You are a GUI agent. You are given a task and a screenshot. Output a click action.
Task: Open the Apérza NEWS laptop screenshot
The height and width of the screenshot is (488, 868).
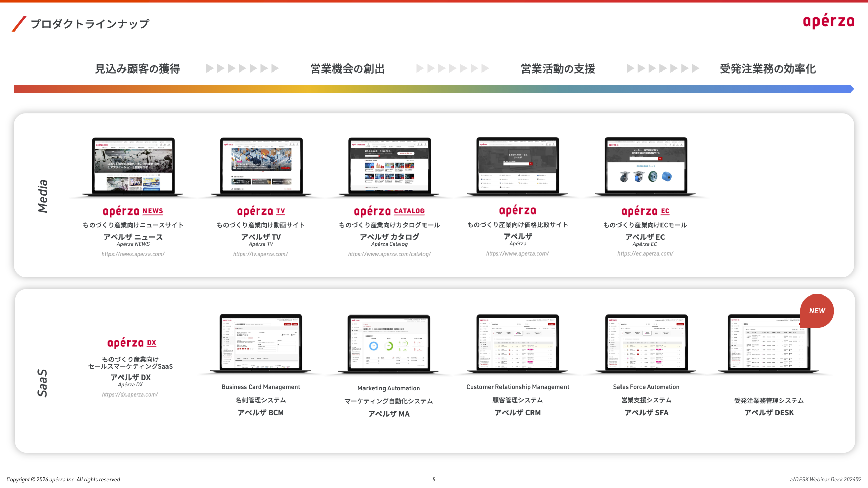[133, 166]
